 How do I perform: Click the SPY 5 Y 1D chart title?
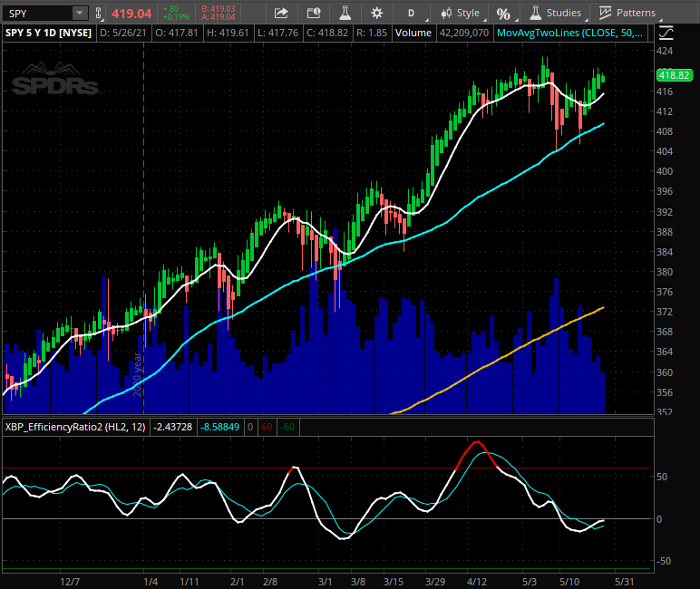[47, 33]
